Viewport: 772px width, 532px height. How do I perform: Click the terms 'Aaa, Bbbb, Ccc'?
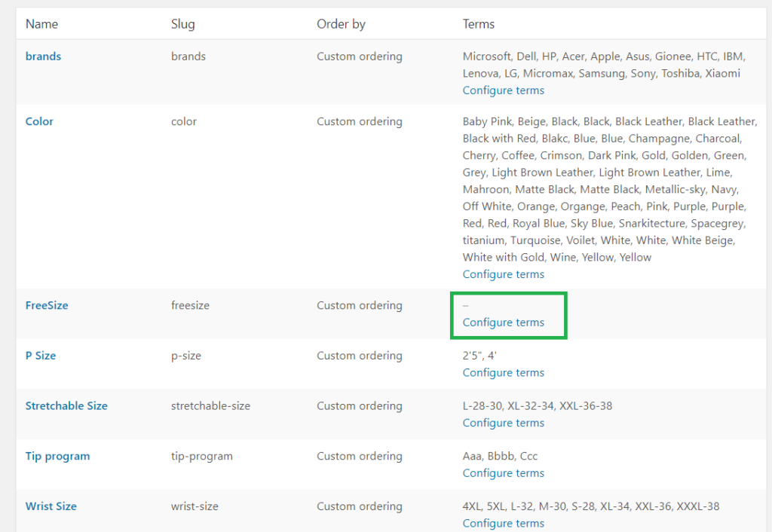tap(501, 456)
